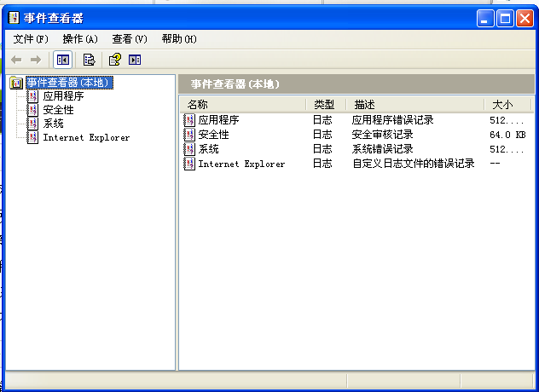The width and height of the screenshot is (539, 392).
Task: Open the 文件(F) menu
Action: point(31,39)
